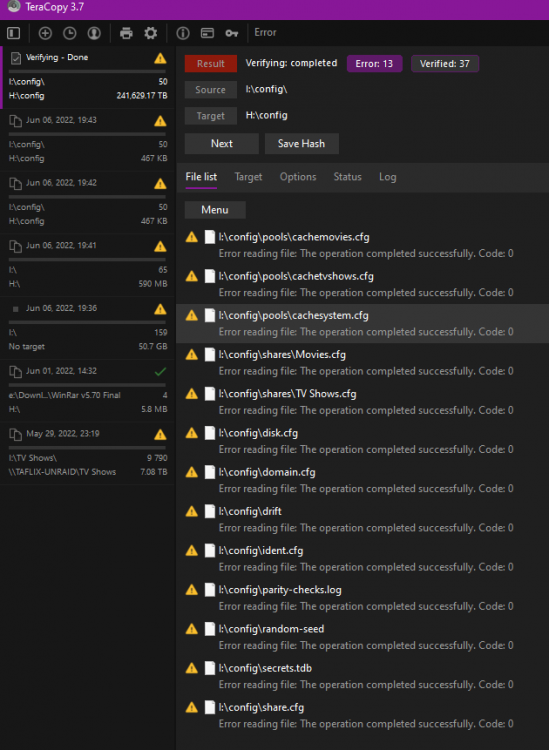Click the TeraCopy app logo in title bar

click(14, 6)
